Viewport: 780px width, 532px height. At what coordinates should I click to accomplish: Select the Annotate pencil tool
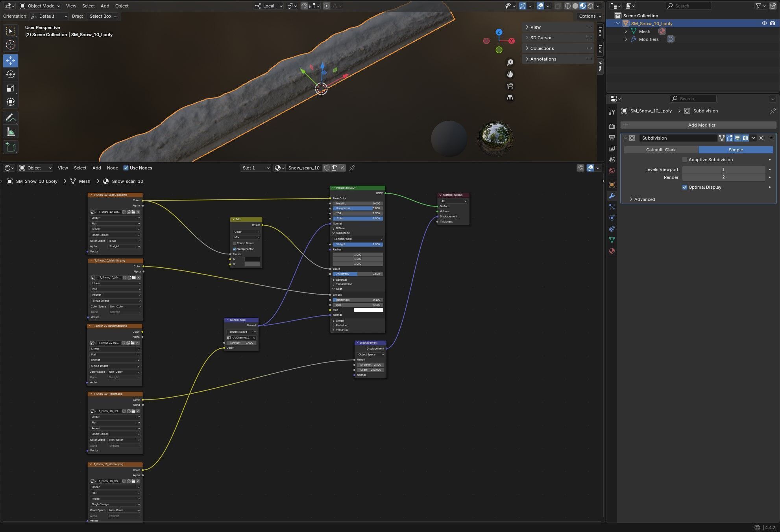(11, 118)
